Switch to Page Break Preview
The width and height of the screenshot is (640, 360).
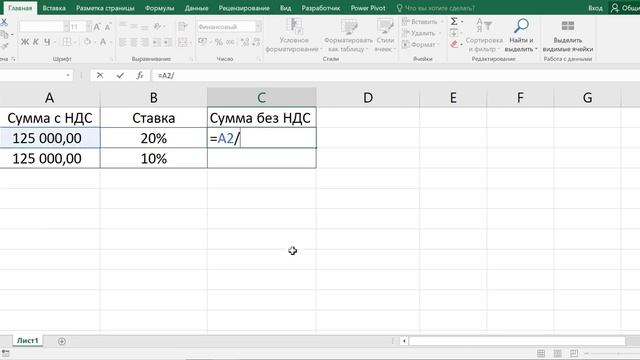pyautogui.click(x=574, y=353)
